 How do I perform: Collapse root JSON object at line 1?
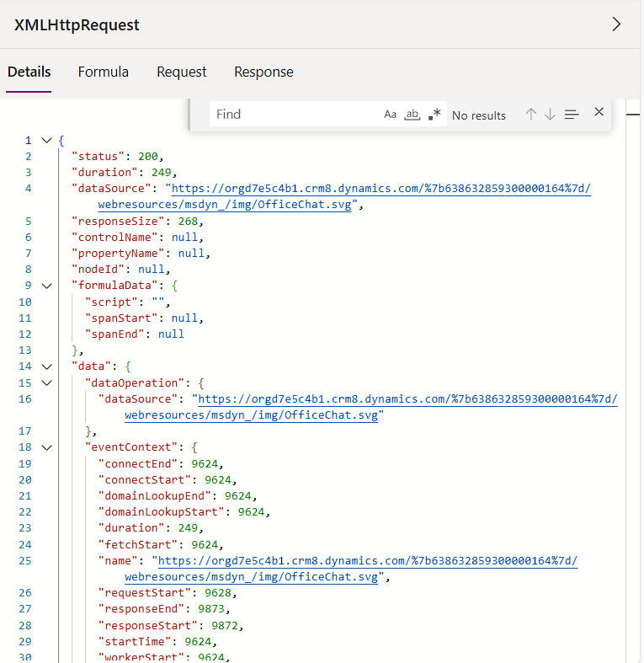(46, 141)
